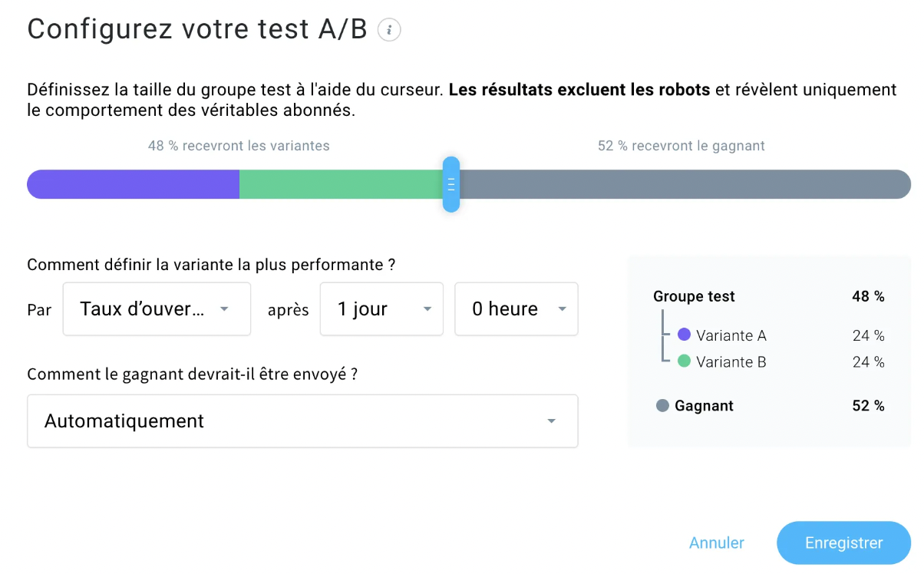Select the test group size slider handle
Screen dimensions: 924x574
[452, 184]
